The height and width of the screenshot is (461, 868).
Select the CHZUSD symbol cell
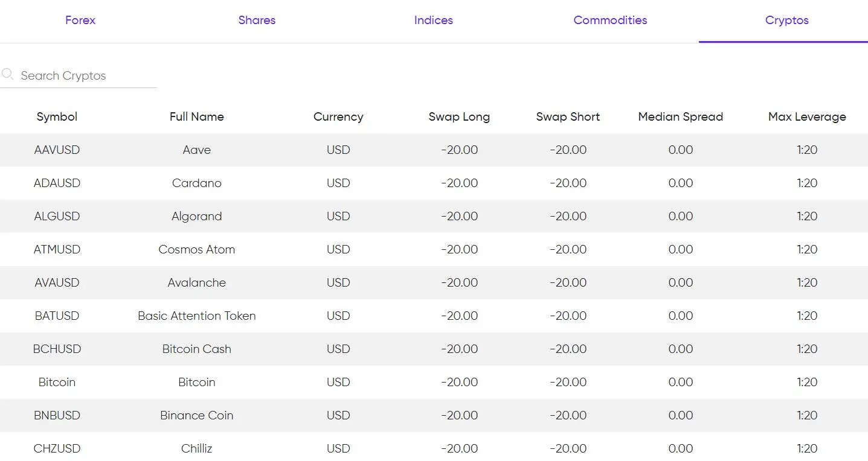pos(57,449)
